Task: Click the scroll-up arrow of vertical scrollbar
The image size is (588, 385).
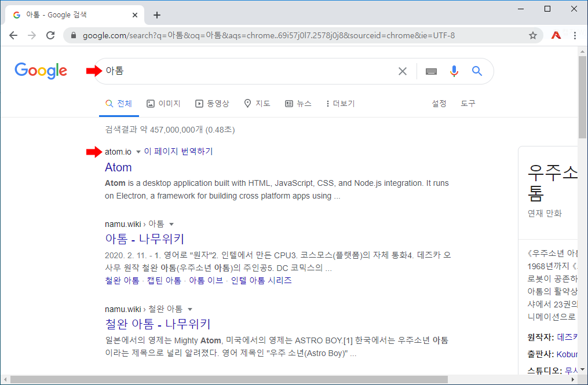Action: pos(582,52)
